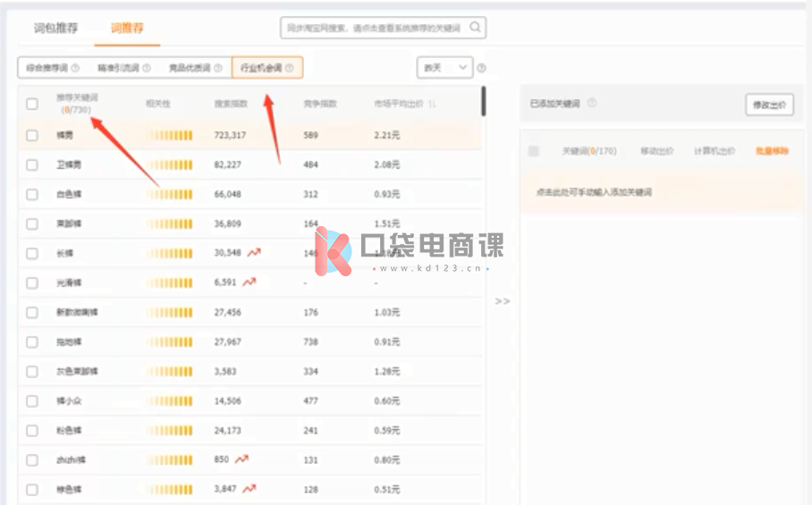Click the 0.51元 average bid cell
The width and height of the screenshot is (812, 505).
[387, 489]
